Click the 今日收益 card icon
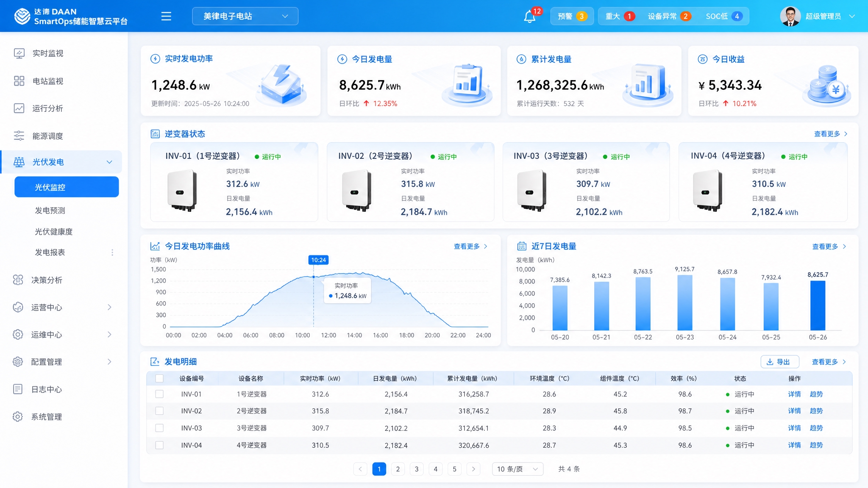The width and height of the screenshot is (868, 488). [703, 59]
